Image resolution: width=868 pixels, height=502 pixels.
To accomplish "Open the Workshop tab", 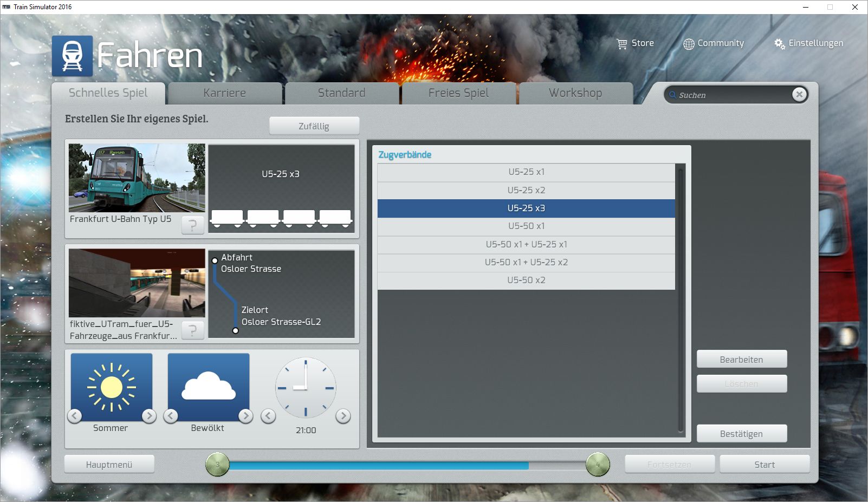I will click(575, 93).
